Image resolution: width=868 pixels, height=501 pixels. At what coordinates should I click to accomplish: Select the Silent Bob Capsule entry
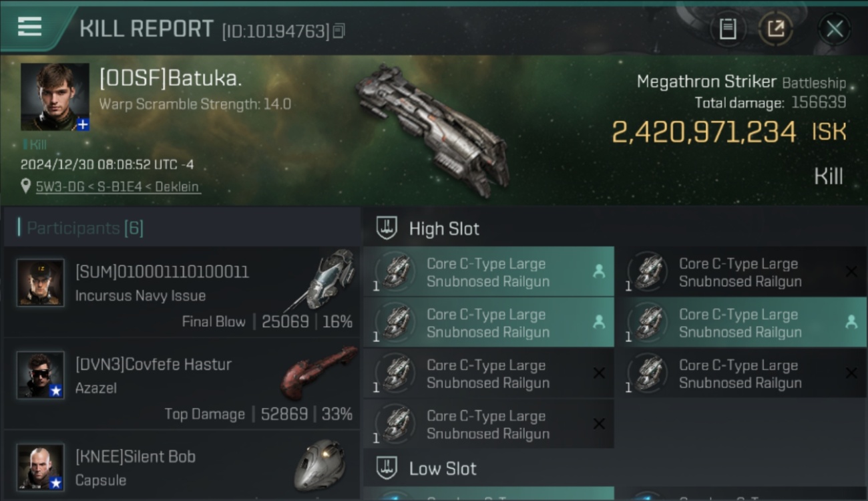[x=182, y=466]
